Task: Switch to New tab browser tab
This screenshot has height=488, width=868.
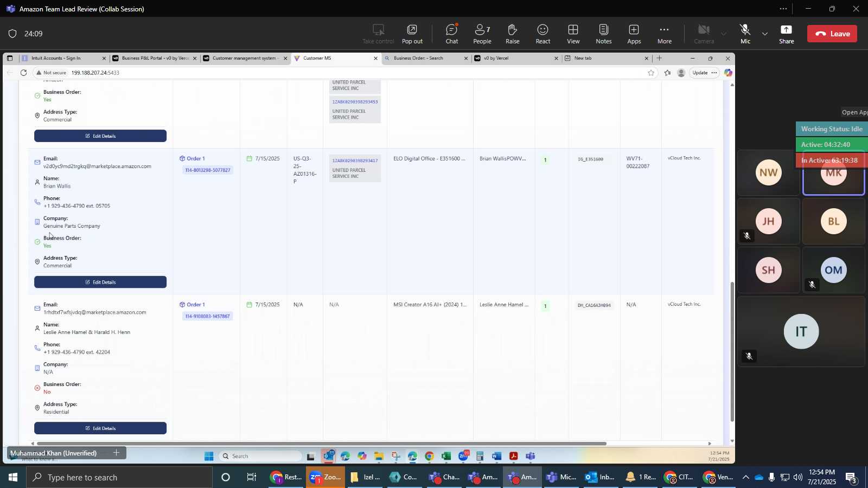Action: (605, 58)
